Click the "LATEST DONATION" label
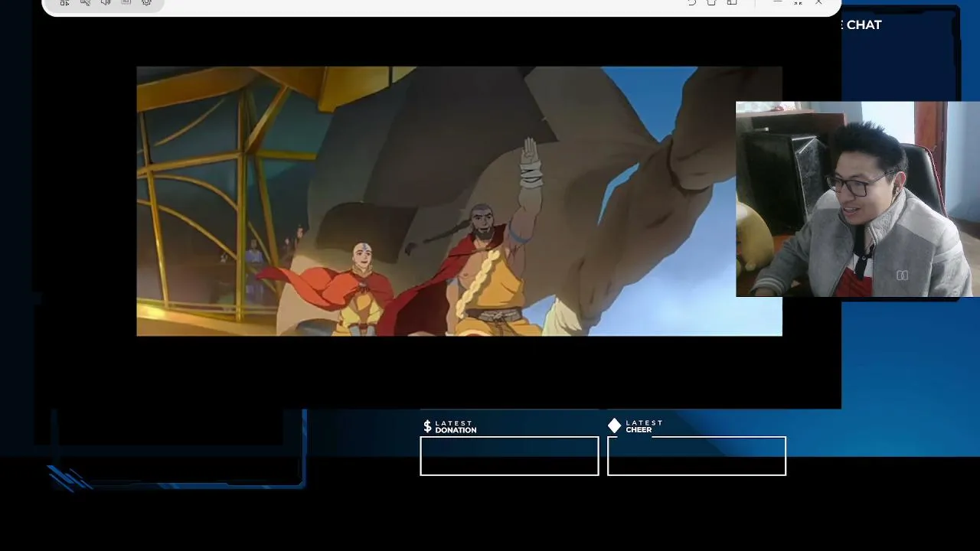This screenshot has width=980, height=551. coord(456,426)
